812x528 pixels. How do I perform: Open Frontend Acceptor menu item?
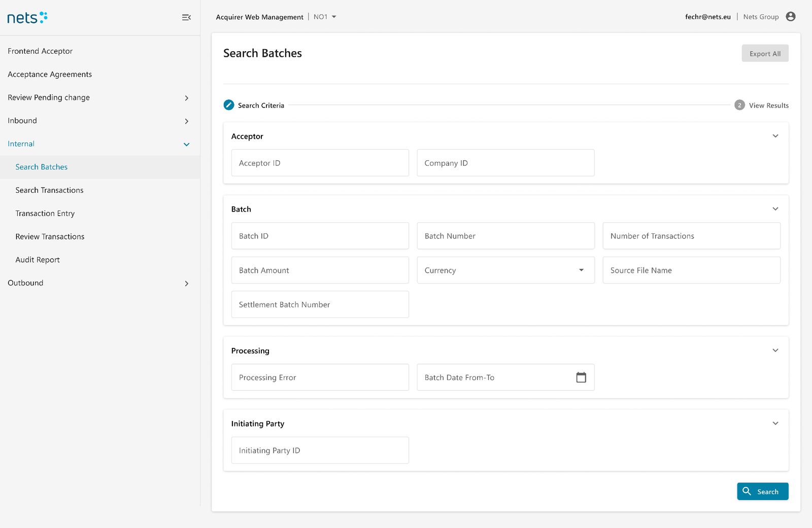tap(40, 51)
